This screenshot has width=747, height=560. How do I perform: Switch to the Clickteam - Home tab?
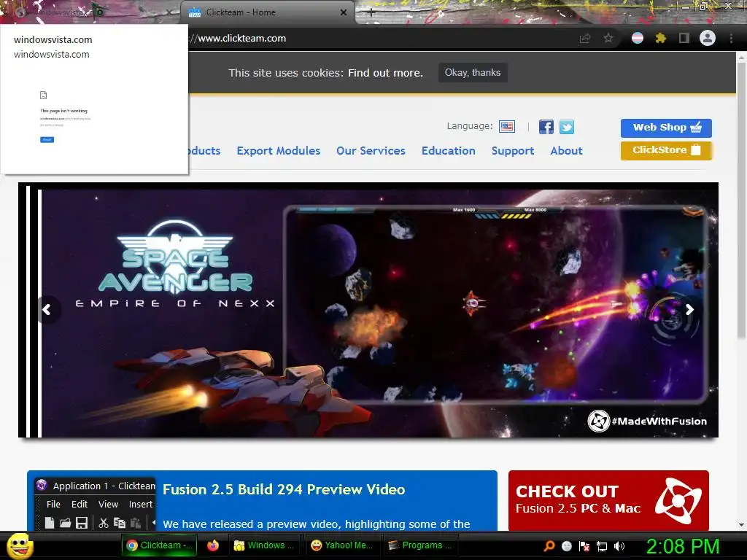(267, 12)
